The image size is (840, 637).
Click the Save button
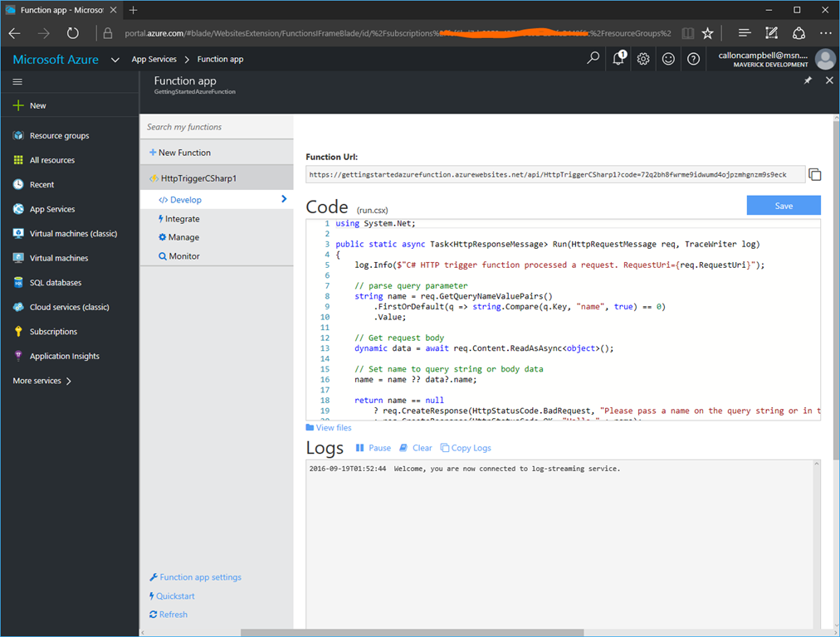pos(783,206)
